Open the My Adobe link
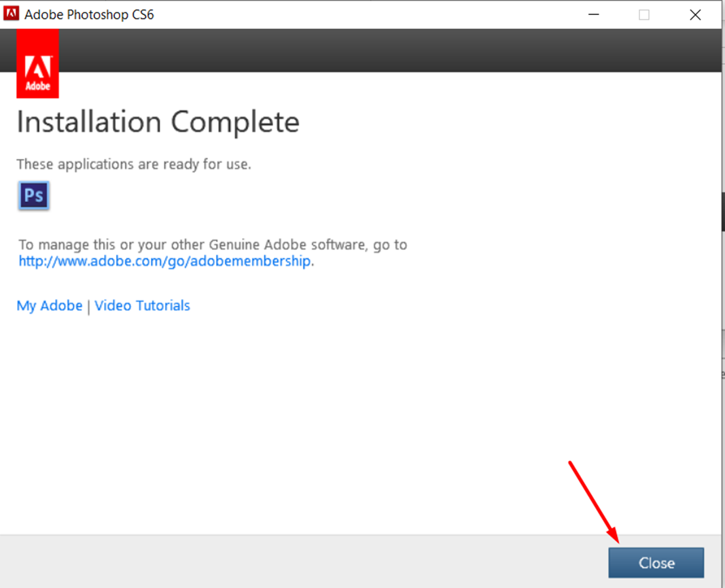 point(50,306)
